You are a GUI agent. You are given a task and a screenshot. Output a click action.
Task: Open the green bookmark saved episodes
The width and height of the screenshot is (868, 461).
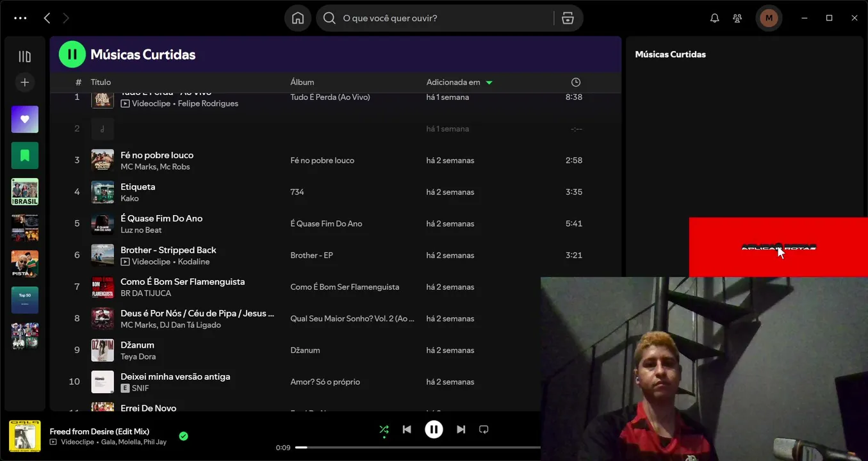[x=24, y=155]
